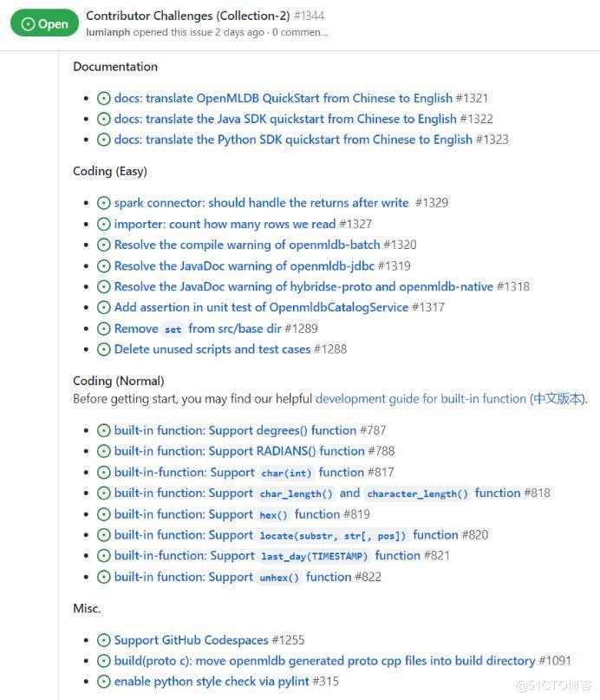Open Delete unused scripts and test cases issue
Viewport: 600px width, 700px height.
(x=212, y=349)
